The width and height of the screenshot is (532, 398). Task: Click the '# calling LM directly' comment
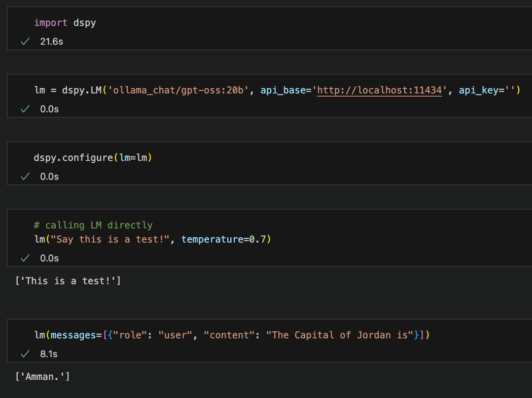pos(93,225)
